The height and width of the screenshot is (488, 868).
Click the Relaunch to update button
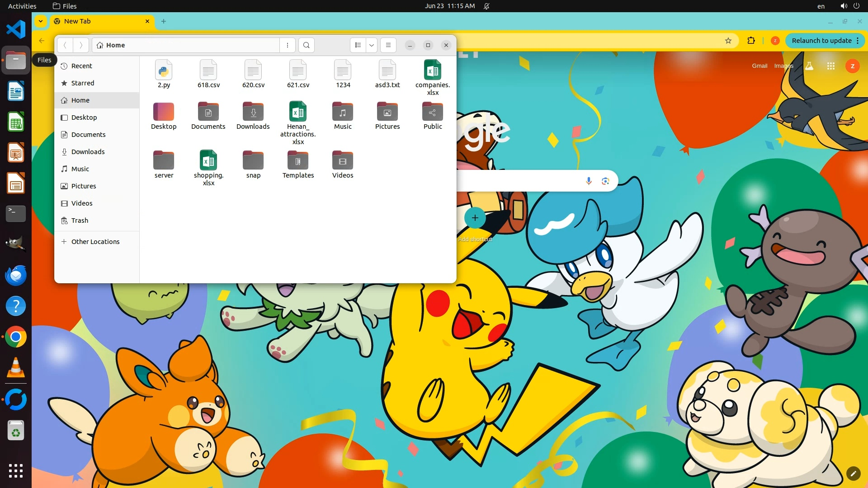click(821, 41)
